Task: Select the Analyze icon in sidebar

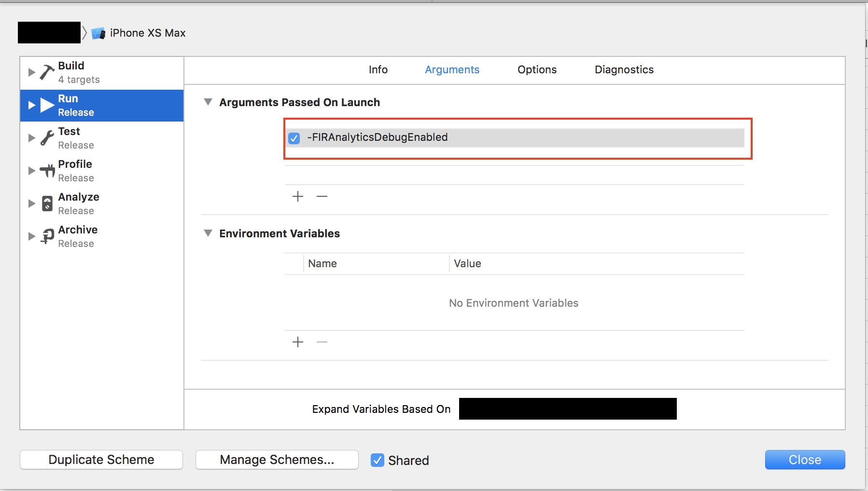Action: pos(46,203)
